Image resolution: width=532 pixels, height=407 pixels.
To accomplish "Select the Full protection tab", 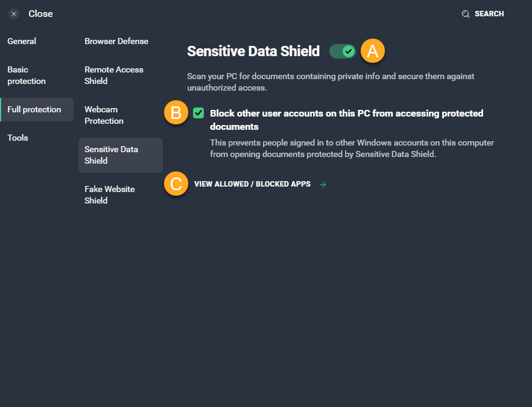I will point(34,109).
